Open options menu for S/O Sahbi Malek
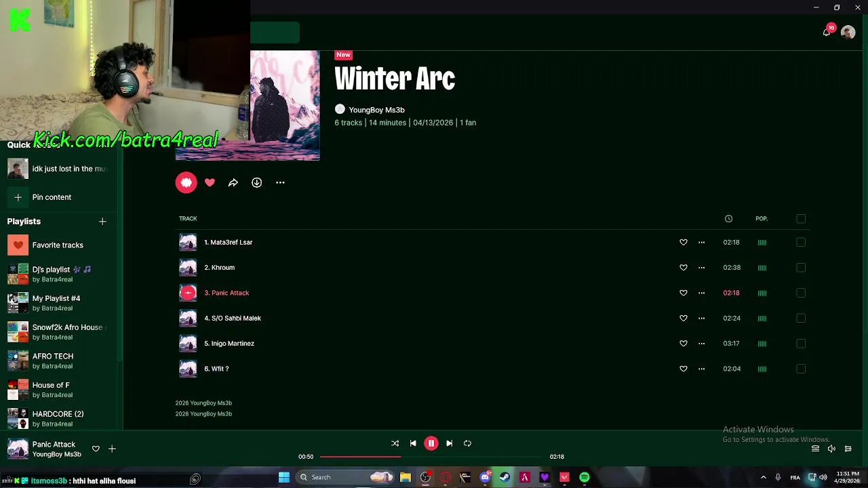868x488 pixels. [702, 318]
